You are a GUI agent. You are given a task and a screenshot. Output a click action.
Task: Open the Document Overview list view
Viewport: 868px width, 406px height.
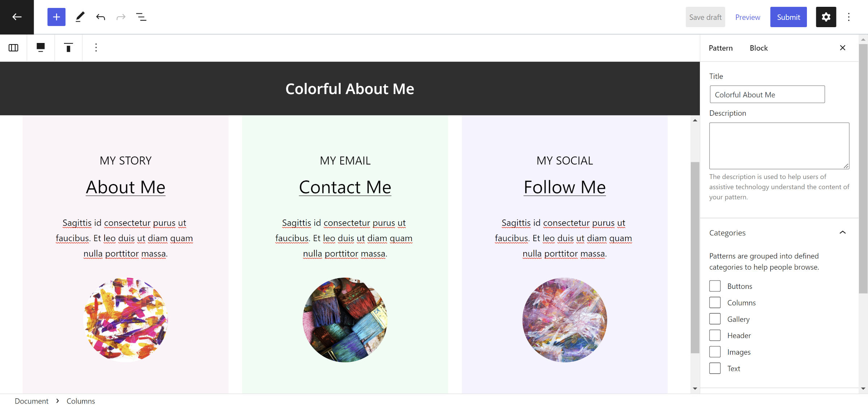coord(141,17)
